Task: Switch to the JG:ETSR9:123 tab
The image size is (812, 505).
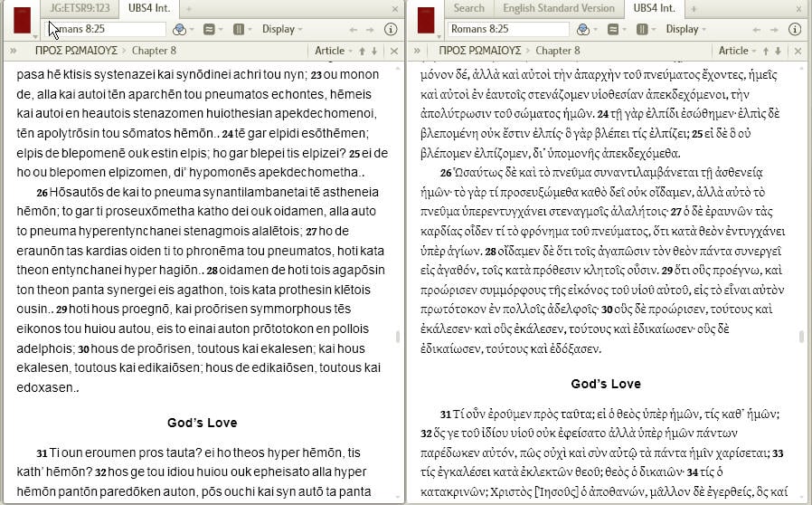Action: click(x=80, y=8)
